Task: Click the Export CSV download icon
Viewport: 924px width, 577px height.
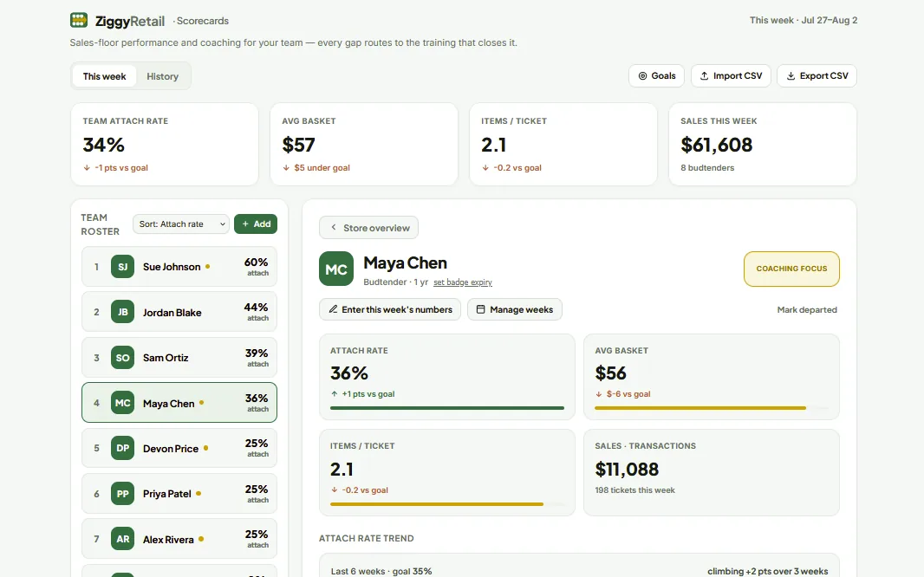Action: pyautogui.click(x=791, y=76)
